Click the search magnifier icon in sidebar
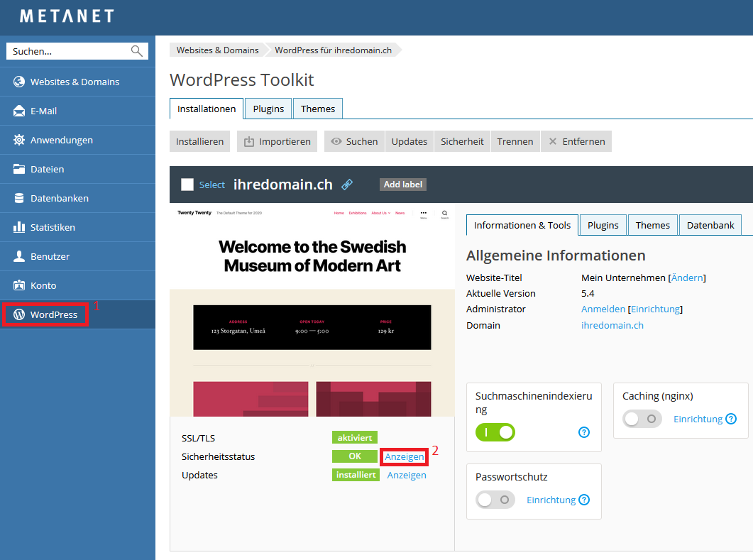This screenshot has width=753, height=560. [x=136, y=51]
